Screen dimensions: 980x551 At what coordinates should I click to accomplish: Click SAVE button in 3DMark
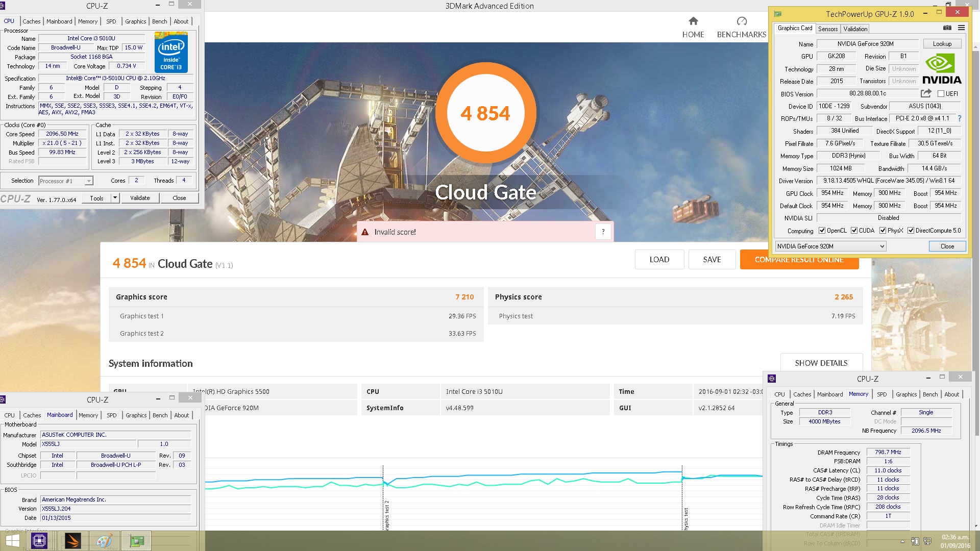click(x=712, y=260)
